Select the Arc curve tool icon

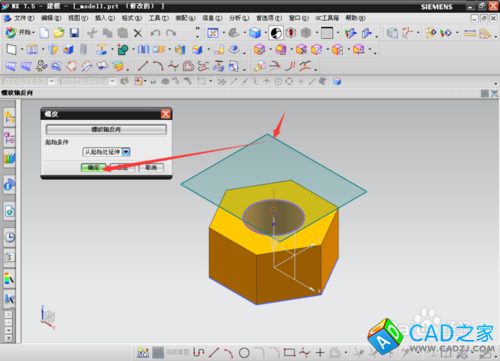coord(158,66)
